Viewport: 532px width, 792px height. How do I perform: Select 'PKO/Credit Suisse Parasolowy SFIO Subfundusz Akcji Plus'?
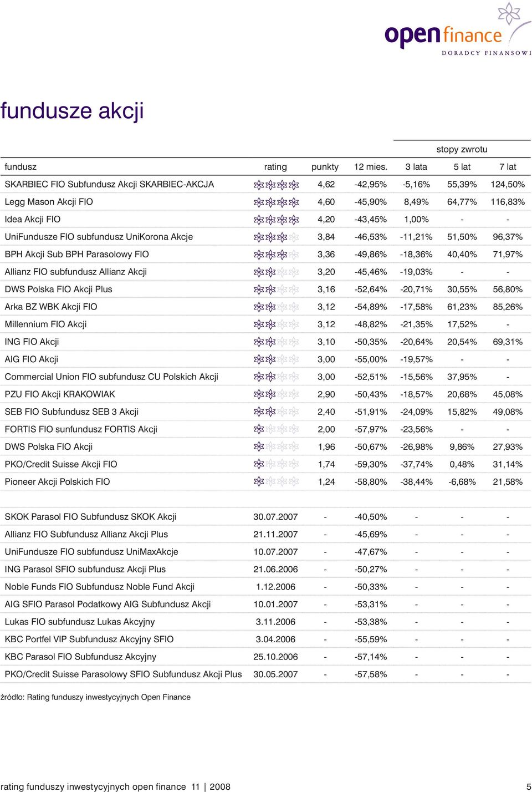click(x=123, y=674)
